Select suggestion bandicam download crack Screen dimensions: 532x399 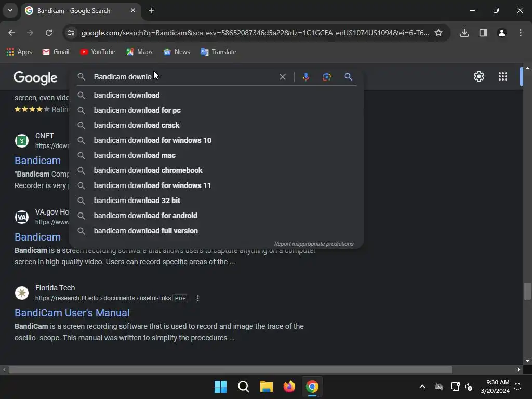[216, 125]
